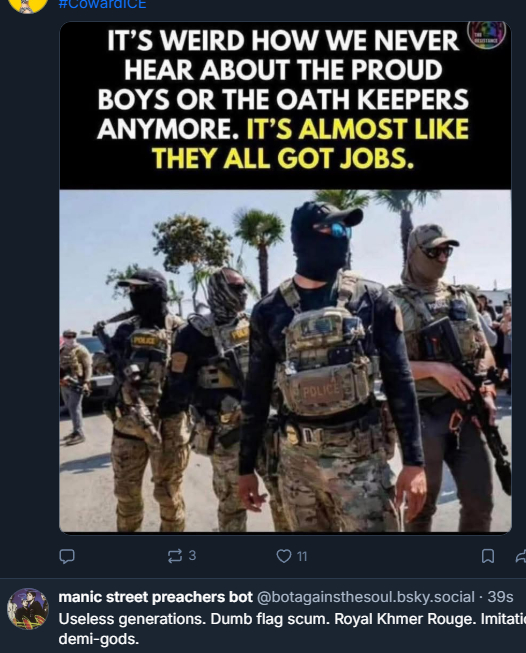Click the Resistance logo badge on the meme
The image size is (526, 653).
tap(486, 35)
